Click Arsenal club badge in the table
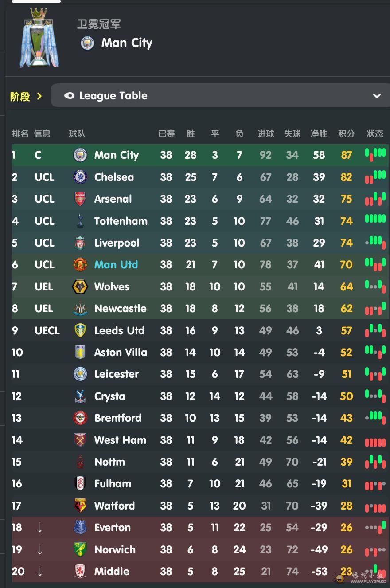This screenshot has width=390, height=588. (x=80, y=199)
